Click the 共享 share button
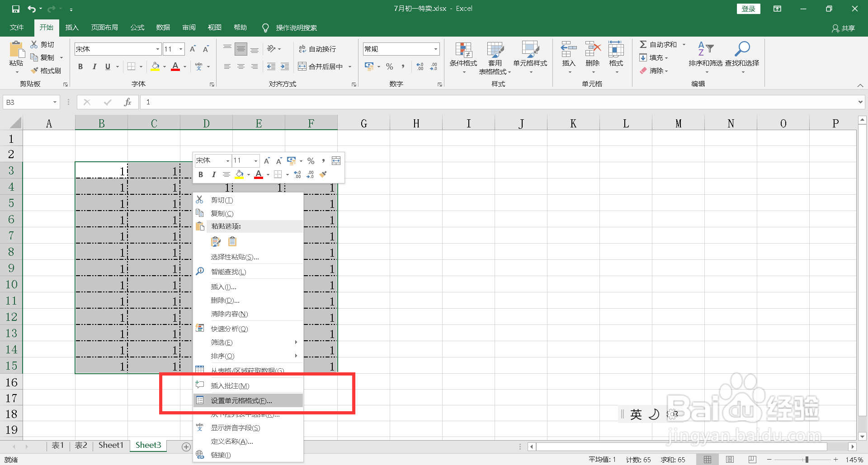868x465 pixels. click(x=843, y=28)
